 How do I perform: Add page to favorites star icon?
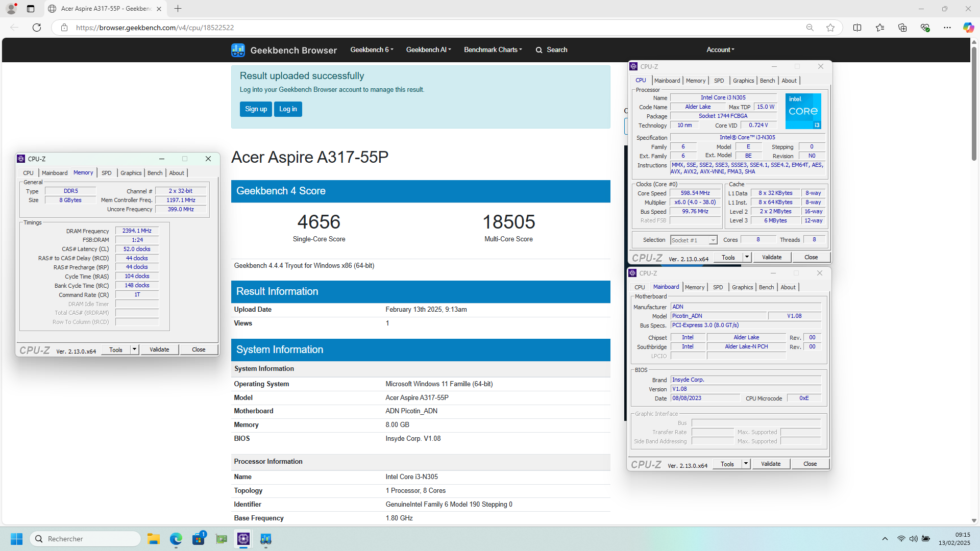click(830, 28)
